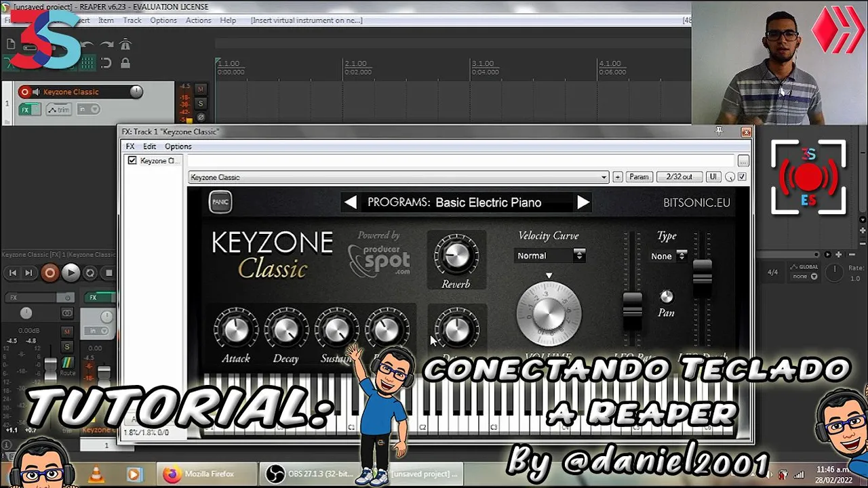Click the small Pan knob
The image size is (868, 488).
point(667,297)
